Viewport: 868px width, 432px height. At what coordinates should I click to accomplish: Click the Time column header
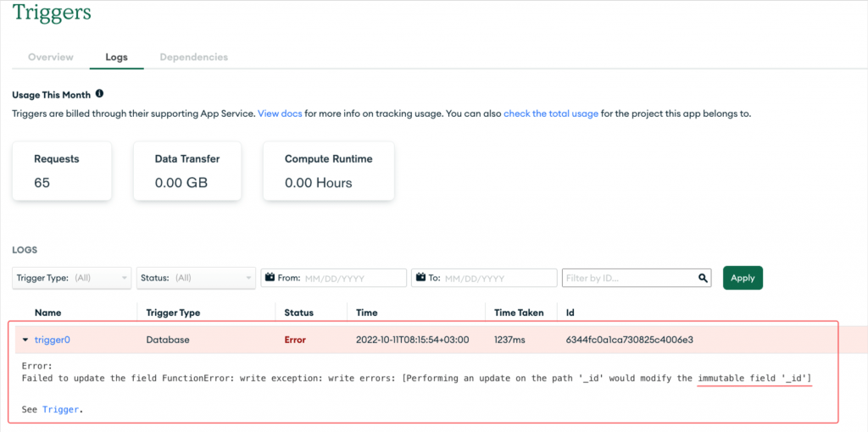click(366, 313)
